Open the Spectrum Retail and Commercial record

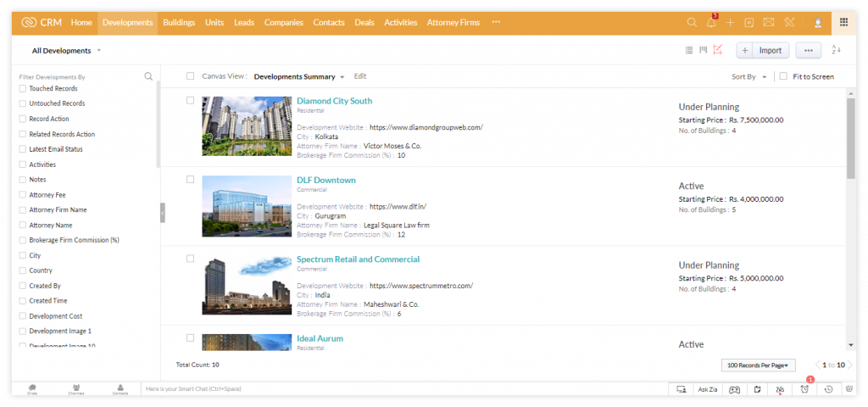click(359, 259)
